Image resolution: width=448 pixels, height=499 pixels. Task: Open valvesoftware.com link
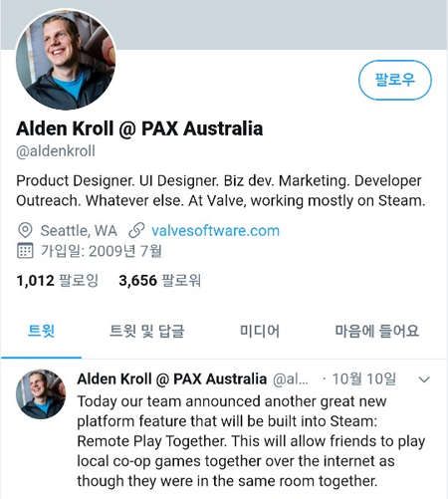[x=216, y=231]
